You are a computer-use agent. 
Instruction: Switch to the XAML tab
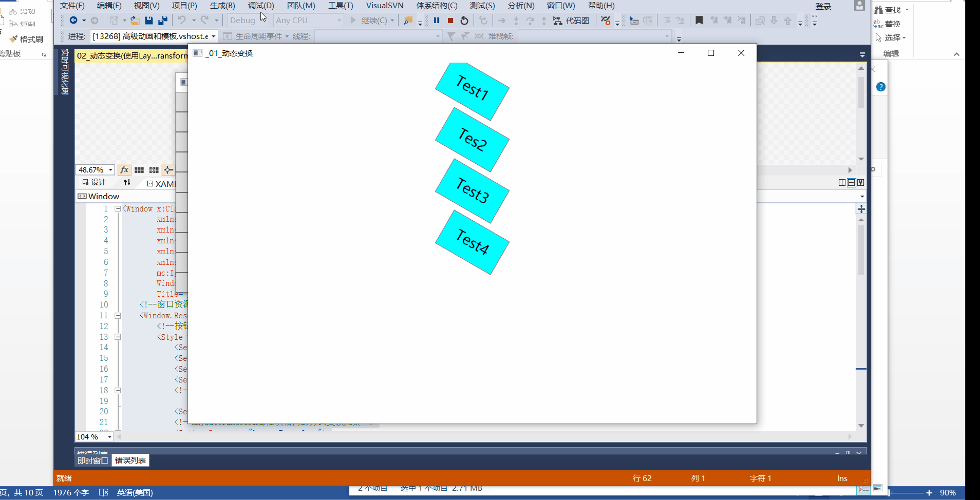tap(161, 184)
